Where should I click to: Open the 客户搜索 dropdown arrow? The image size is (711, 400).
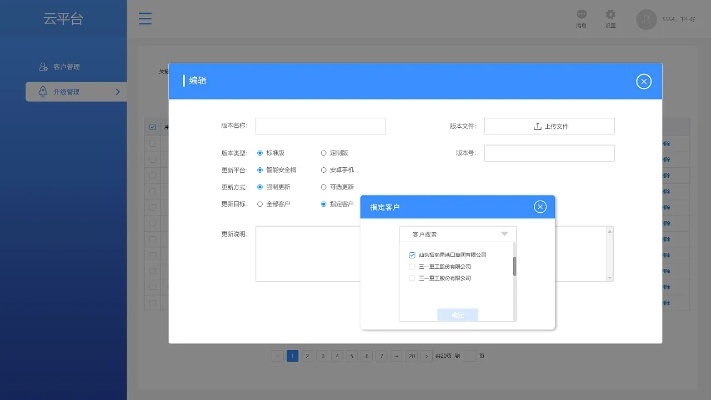(x=504, y=234)
